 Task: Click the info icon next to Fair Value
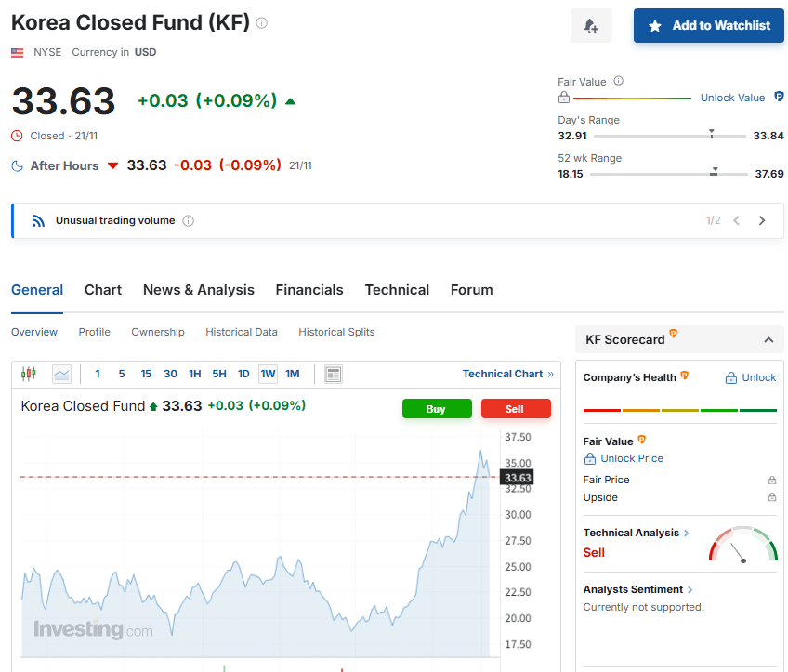pyautogui.click(x=619, y=81)
